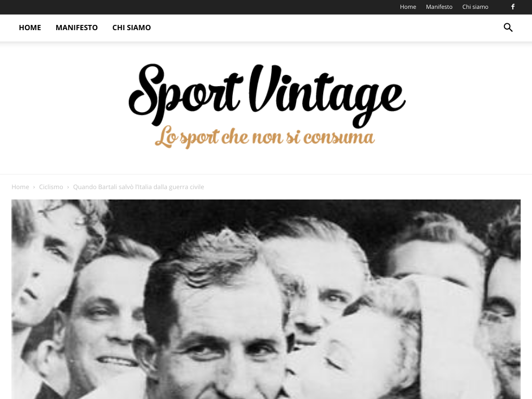Open the Facebook icon link

[x=513, y=7]
